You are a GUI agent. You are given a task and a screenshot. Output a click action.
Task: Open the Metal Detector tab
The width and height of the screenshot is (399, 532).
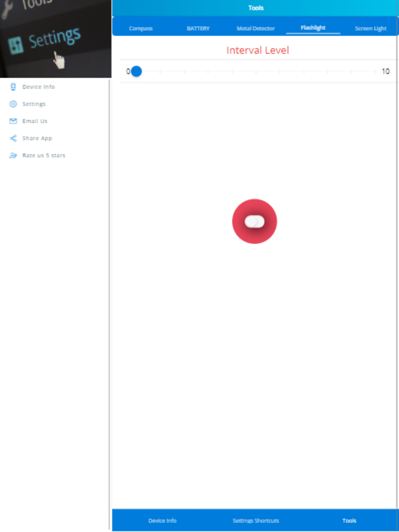coord(256,28)
